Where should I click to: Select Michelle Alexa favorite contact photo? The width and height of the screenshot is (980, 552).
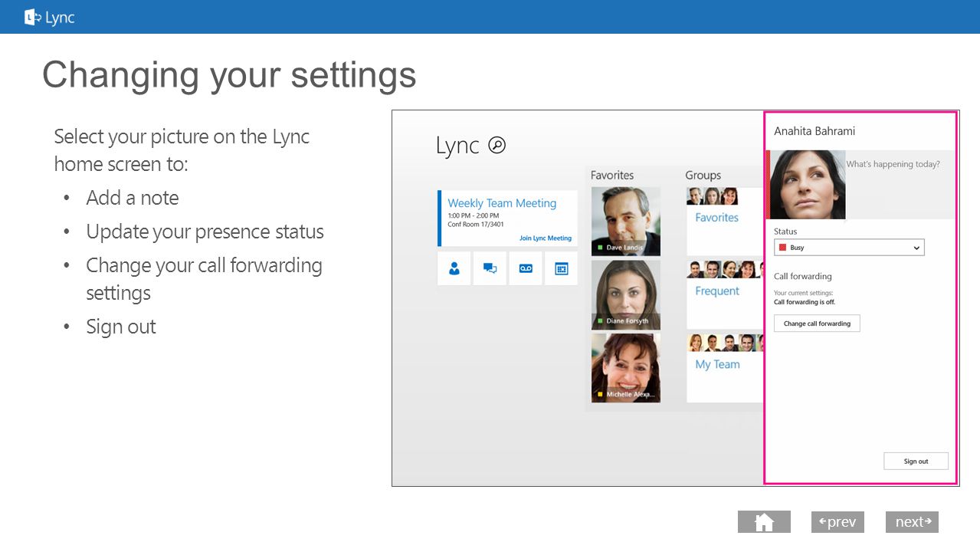(626, 368)
